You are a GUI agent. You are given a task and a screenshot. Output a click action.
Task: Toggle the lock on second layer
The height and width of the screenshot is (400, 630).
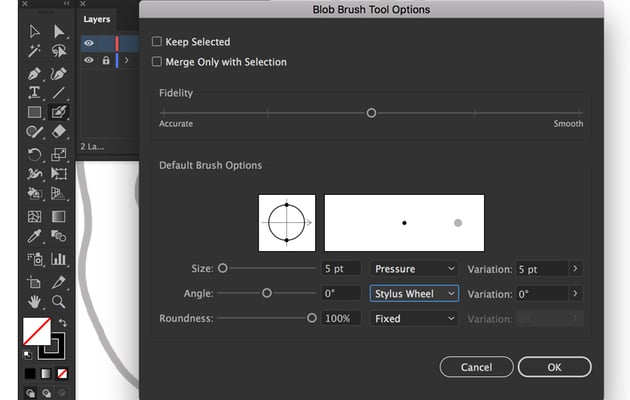(x=106, y=60)
